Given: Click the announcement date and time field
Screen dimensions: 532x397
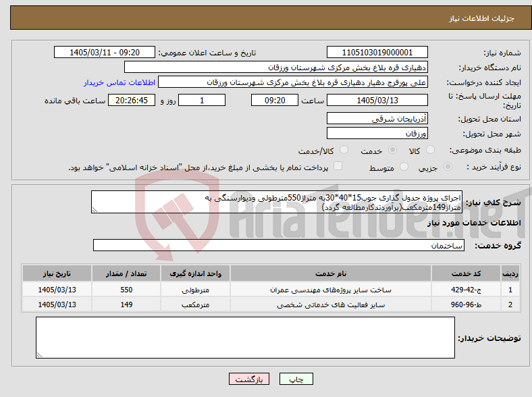Looking at the screenshot, I should (105, 52).
